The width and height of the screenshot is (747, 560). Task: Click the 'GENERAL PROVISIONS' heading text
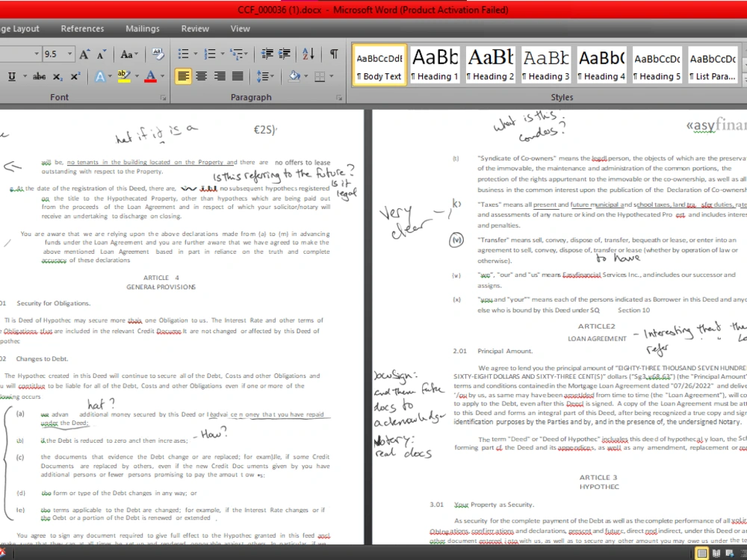[161, 287]
